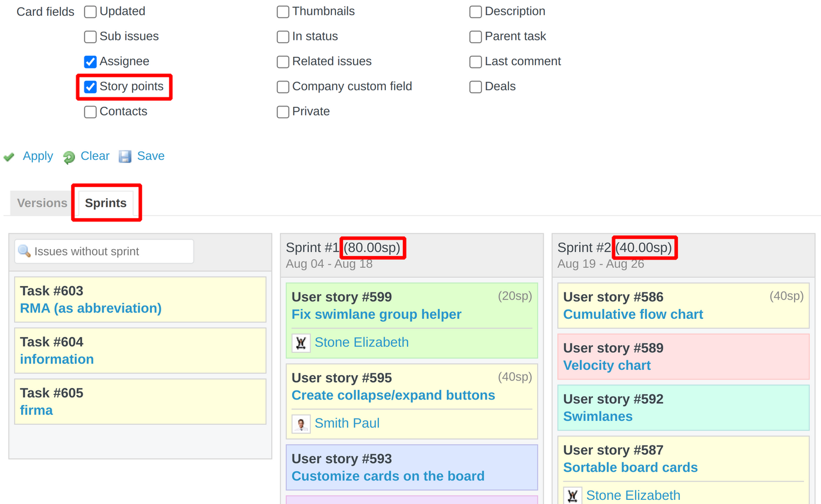Apply changes using the green checkmark icon
The height and width of the screenshot is (504, 821).
[x=9, y=156]
